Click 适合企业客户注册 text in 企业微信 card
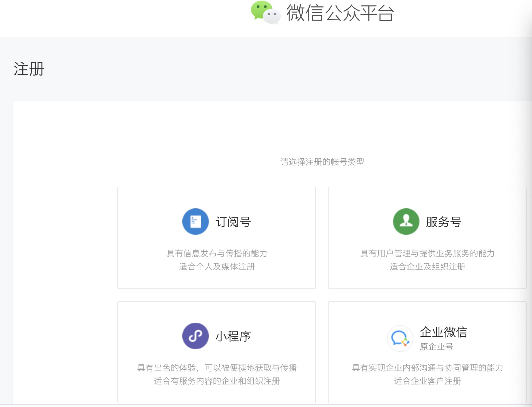 pyautogui.click(x=428, y=381)
